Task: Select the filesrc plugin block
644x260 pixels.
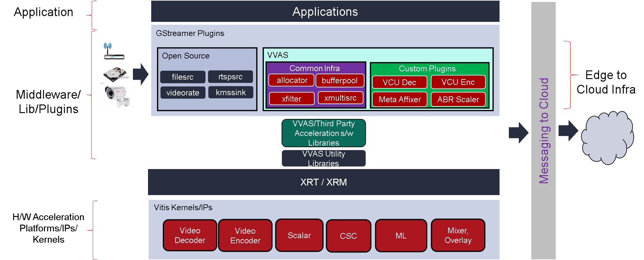Action: (183, 77)
